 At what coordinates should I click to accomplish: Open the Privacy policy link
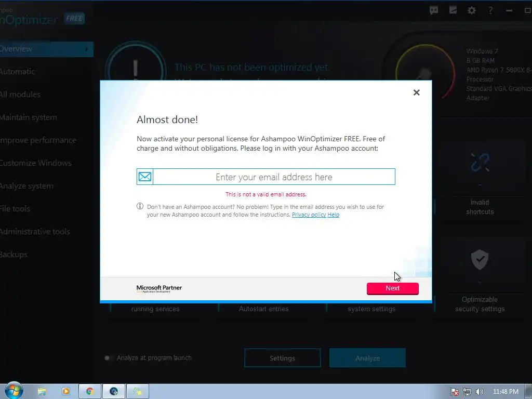point(309,215)
